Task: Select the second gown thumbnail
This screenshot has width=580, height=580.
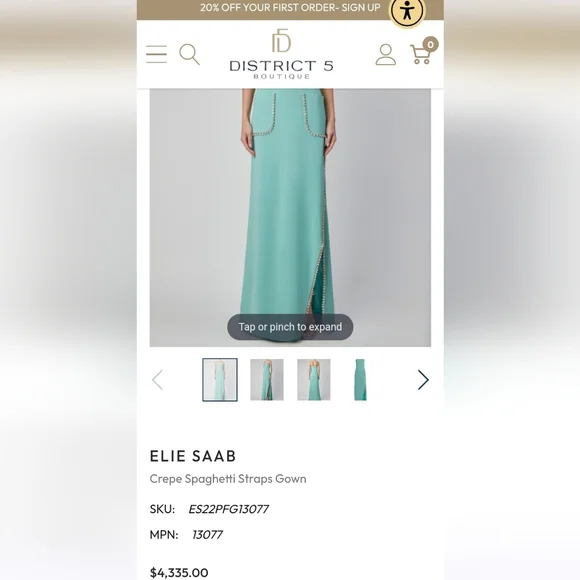Action: tap(267, 380)
